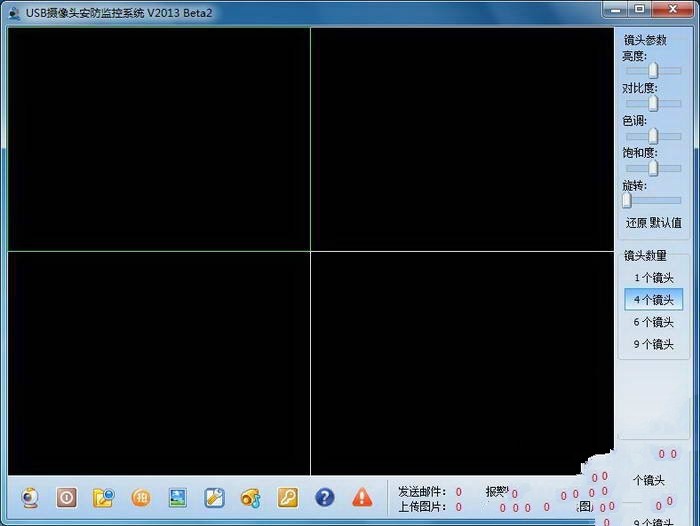Open the landscape picture viewer icon

(178, 497)
